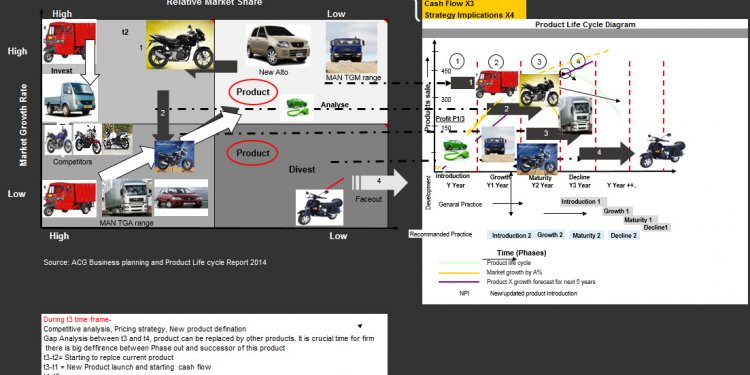Click the New Alto caption
750x375 pixels.
(274, 72)
